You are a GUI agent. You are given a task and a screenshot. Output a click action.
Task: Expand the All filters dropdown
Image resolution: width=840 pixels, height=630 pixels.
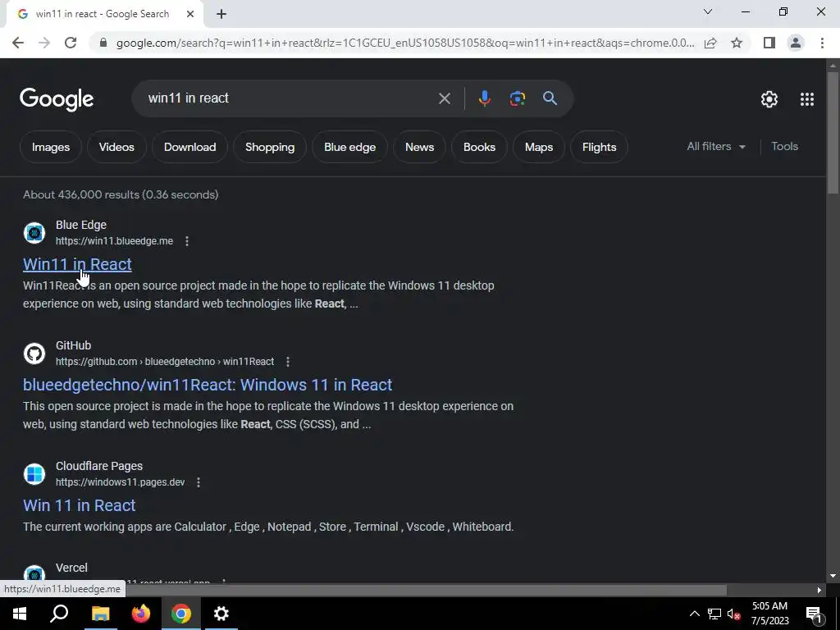pyautogui.click(x=716, y=146)
